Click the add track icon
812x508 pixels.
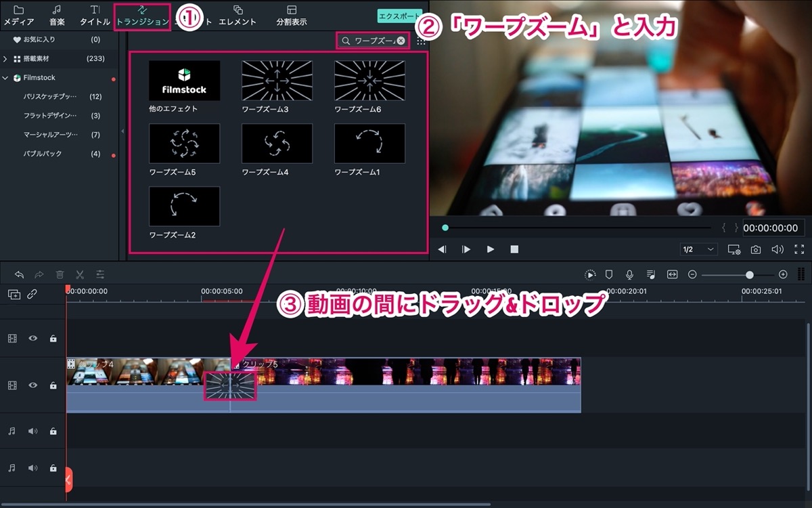click(14, 295)
